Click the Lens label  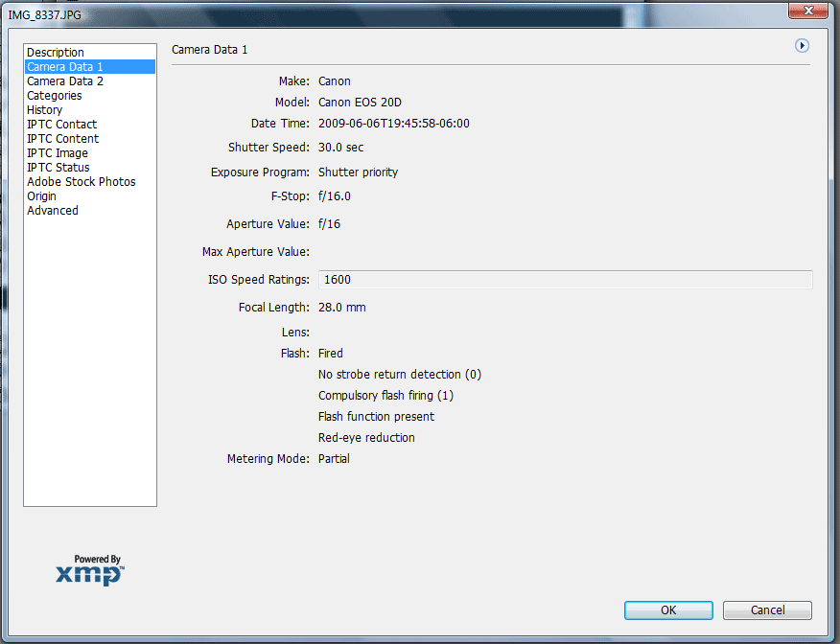(295, 333)
